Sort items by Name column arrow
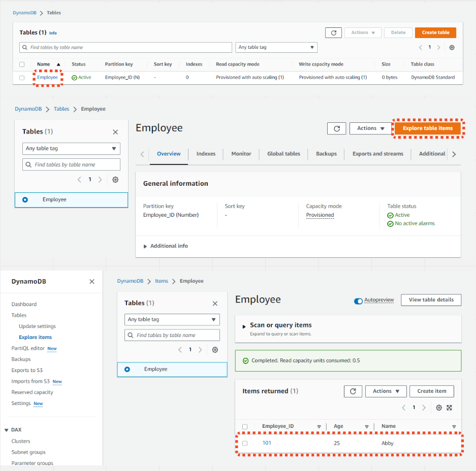 [x=454, y=427]
